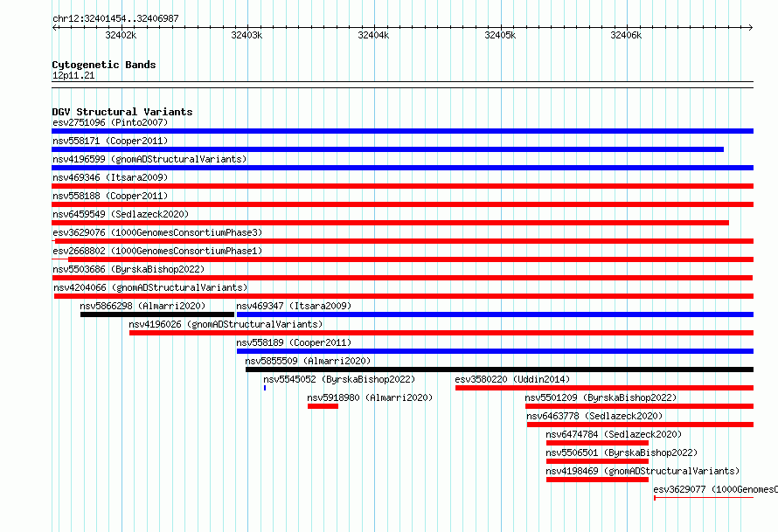
Task: Open nsv5918980 (Almarri2020) label
Action: [370, 397]
